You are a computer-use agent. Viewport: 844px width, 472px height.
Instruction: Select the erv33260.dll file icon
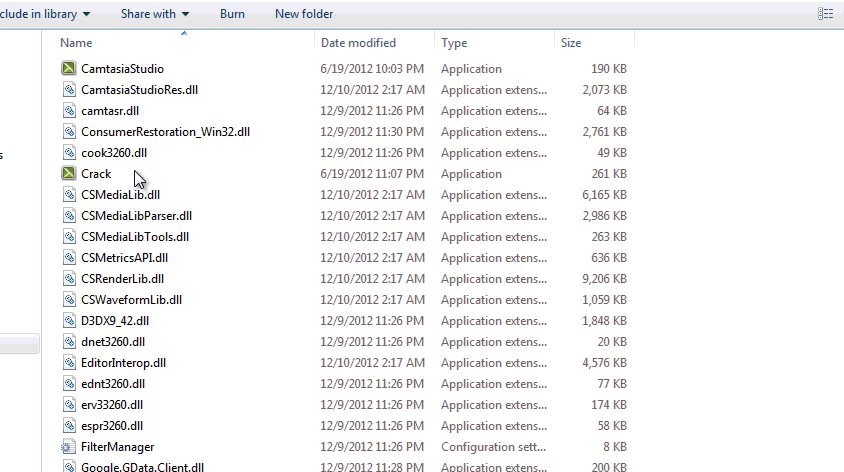69,404
